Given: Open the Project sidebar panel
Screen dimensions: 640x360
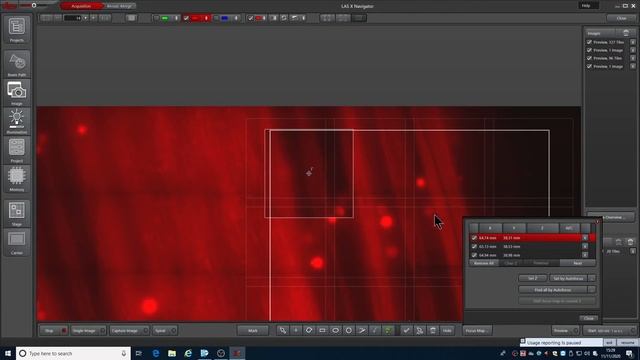Looking at the screenshot, I should pyautogui.click(x=17, y=150).
